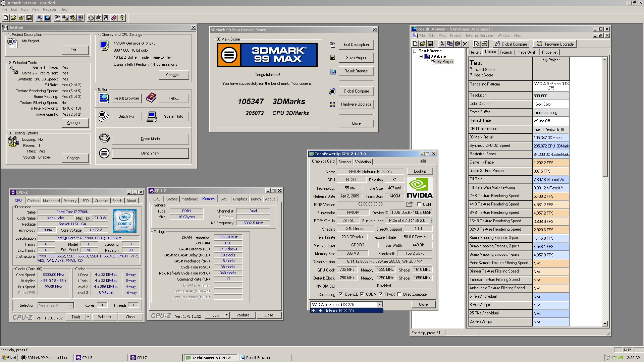
Task: Click the Paste icon in Result Browser toolbar
Action: click(458, 44)
